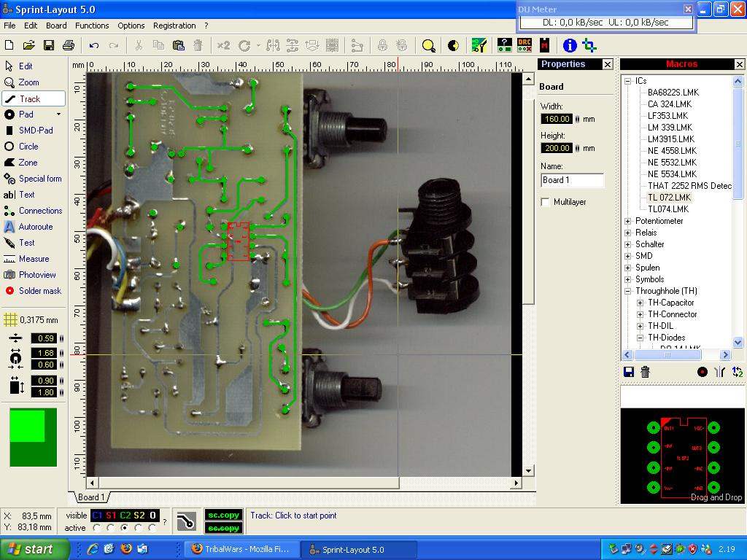The height and width of the screenshot is (560, 747).
Task: Open the Options menu
Action: click(131, 26)
